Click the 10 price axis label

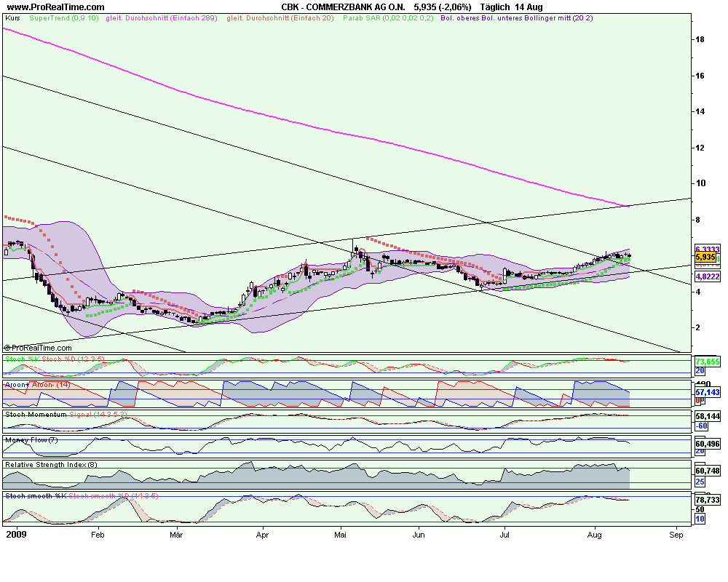700,183
